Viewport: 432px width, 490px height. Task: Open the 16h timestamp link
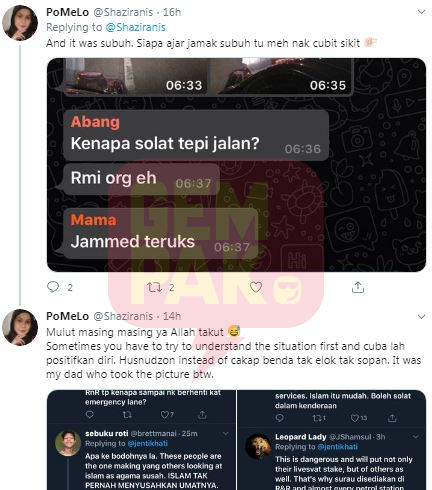[172, 12]
